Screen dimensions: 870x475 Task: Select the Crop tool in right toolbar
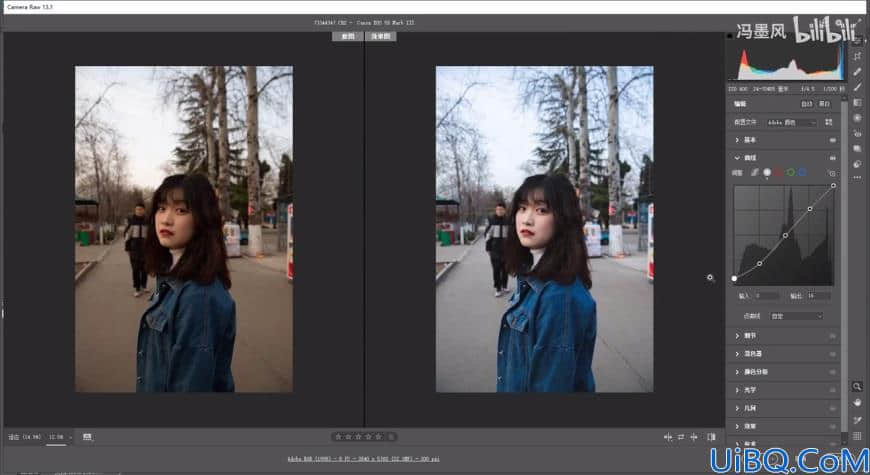[857, 56]
